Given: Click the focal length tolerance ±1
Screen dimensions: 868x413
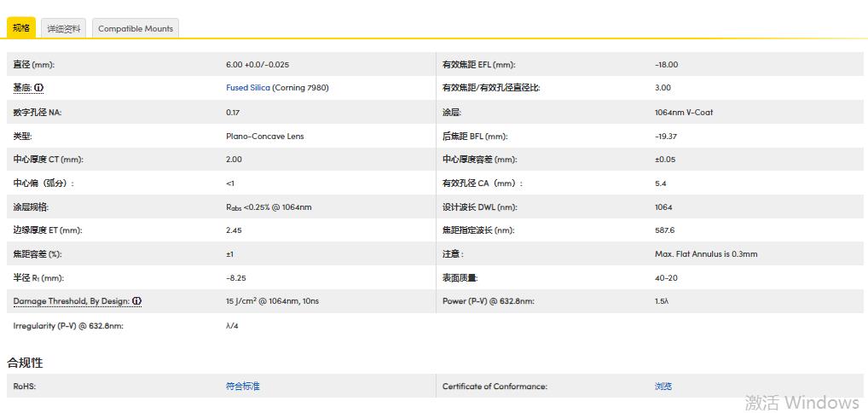Looking at the screenshot, I should [229, 254].
